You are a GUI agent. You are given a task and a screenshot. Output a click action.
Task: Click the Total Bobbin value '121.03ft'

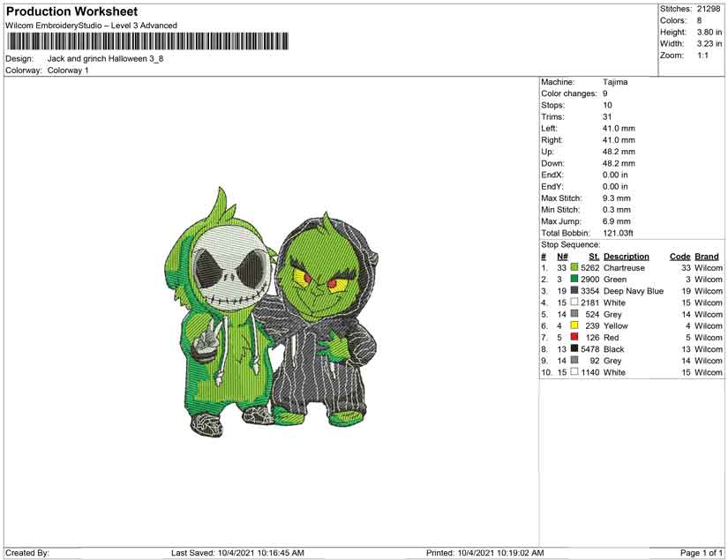tap(618, 233)
